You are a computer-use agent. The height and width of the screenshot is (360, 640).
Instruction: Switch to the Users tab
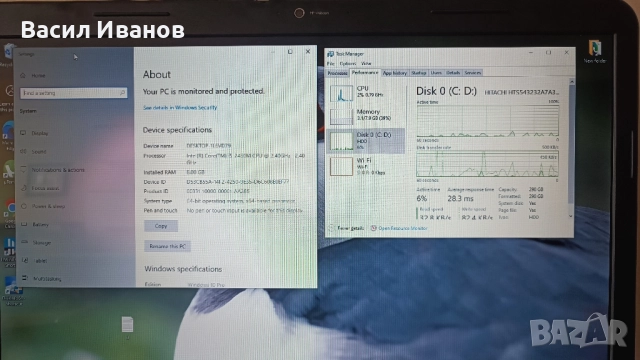tap(436, 73)
